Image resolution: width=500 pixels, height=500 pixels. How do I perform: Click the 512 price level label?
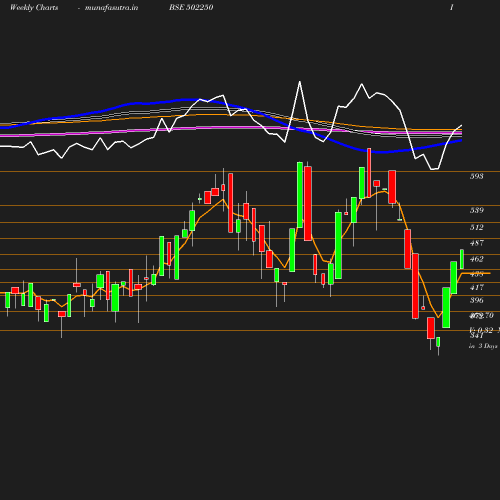[x=476, y=227]
